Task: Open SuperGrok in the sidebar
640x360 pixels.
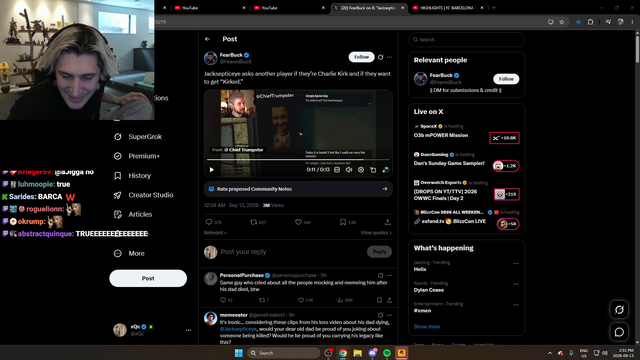Action: [138, 137]
